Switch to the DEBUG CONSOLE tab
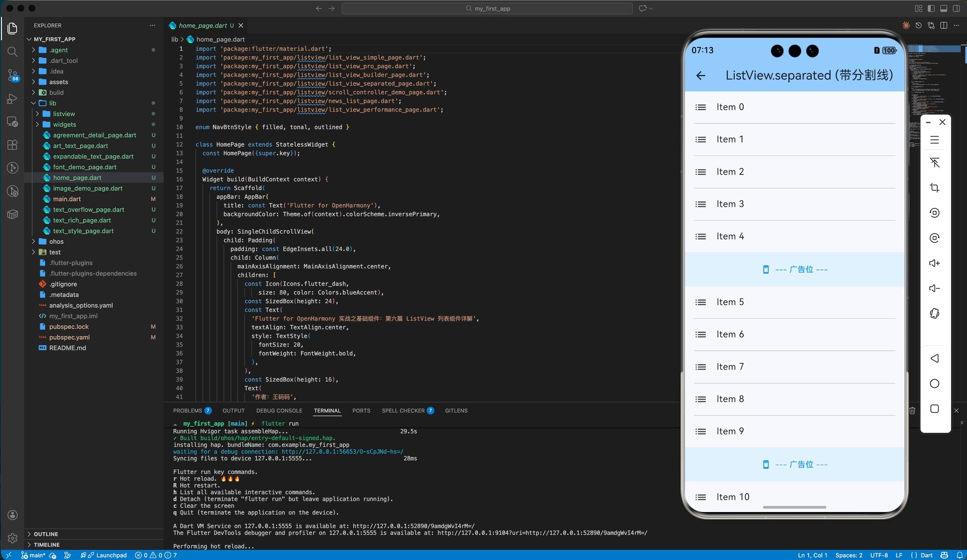967x560 pixels. tap(279, 411)
